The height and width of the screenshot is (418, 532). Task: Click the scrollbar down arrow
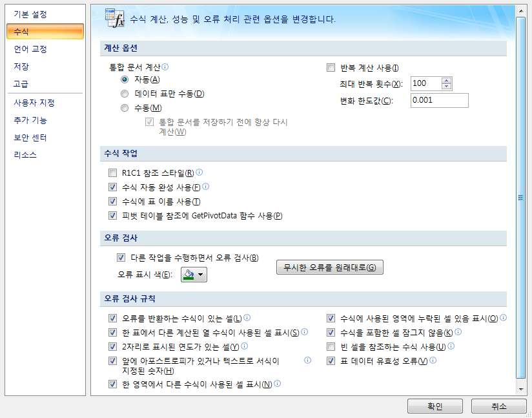[521, 389]
